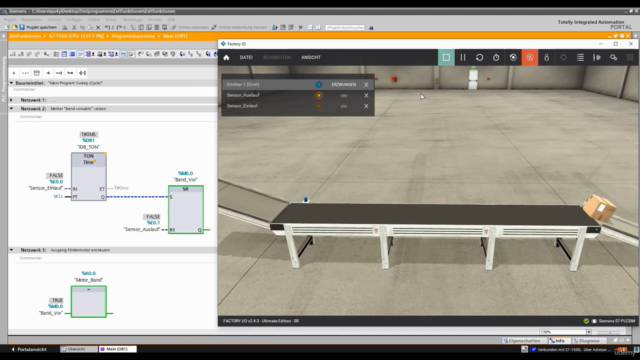Toggle the Emitter 1 blue force indicator
Image resolution: width=640 pixels, height=360 pixels.
click(x=319, y=84)
